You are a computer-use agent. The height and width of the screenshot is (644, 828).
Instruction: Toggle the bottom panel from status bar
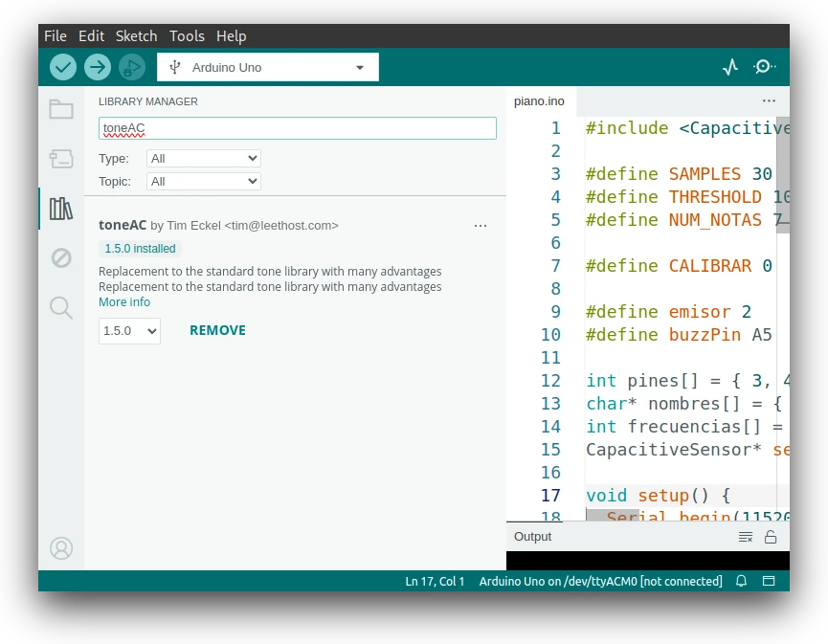point(768,581)
